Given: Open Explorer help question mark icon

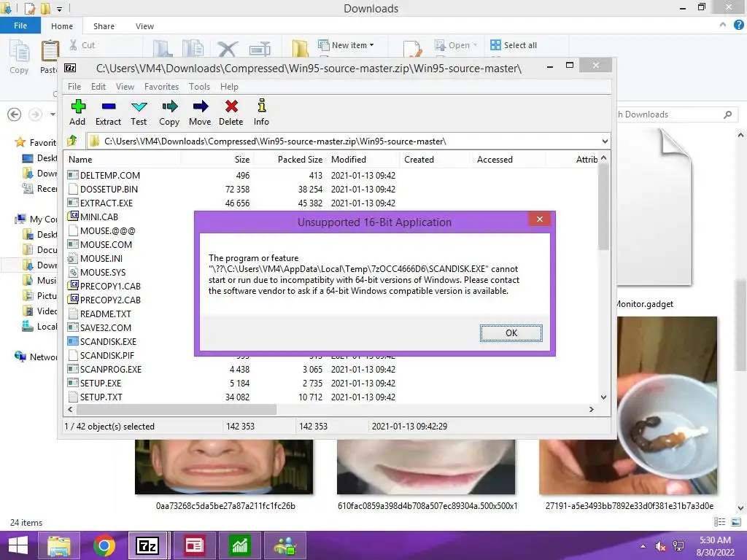Looking at the screenshot, I should (739, 25).
